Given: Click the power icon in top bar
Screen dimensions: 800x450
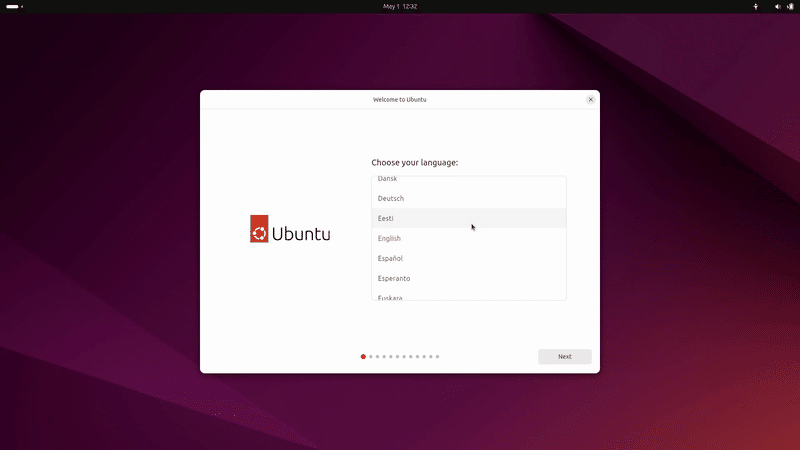Looking at the screenshot, I should [790, 7].
